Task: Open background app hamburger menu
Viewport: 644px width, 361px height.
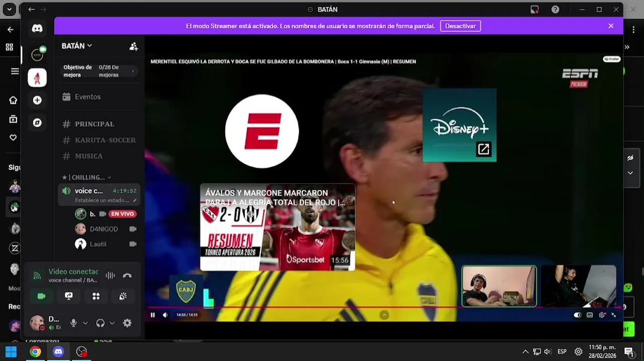Action: (15, 71)
